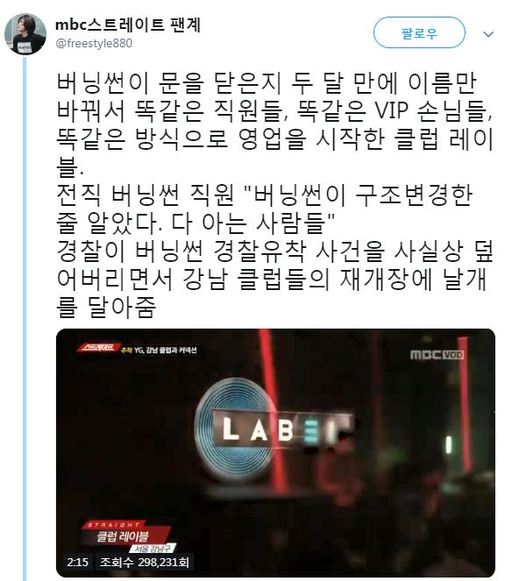Click the YG, 강남 클럽과 커넥션 headline
The width and height of the screenshot is (512, 581).
click(166, 349)
